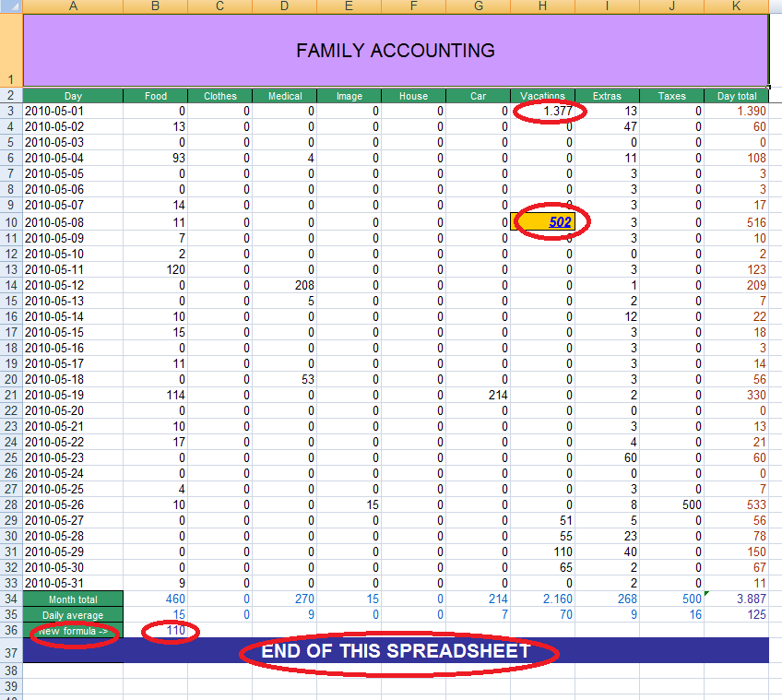Screen dimensions: 782x700
Task: Click the Car header cell
Action: pyautogui.click(x=479, y=96)
